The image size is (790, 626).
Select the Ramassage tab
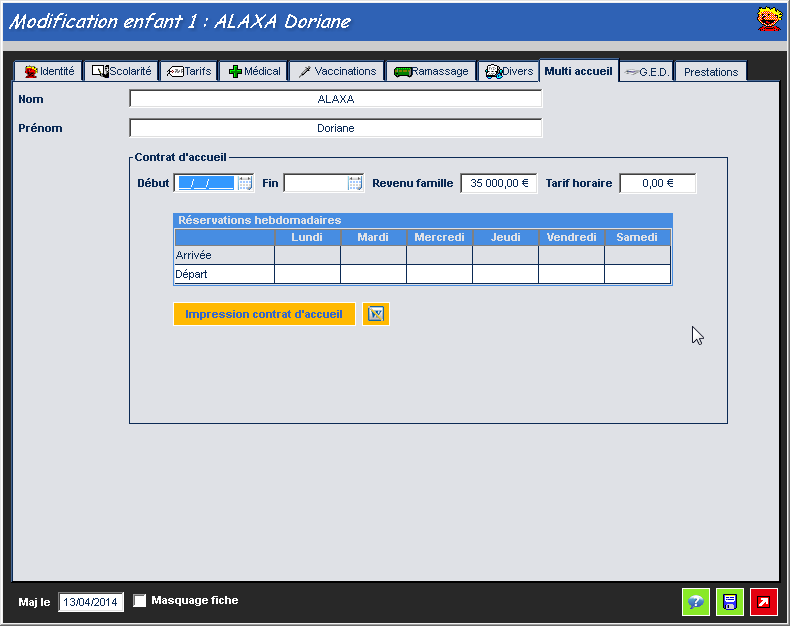point(431,71)
